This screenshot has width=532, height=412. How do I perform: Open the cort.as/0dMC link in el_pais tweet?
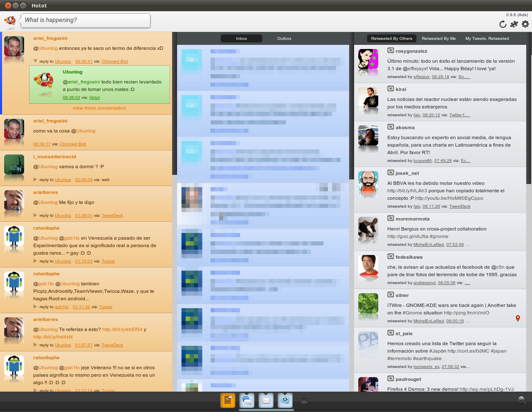point(468,351)
